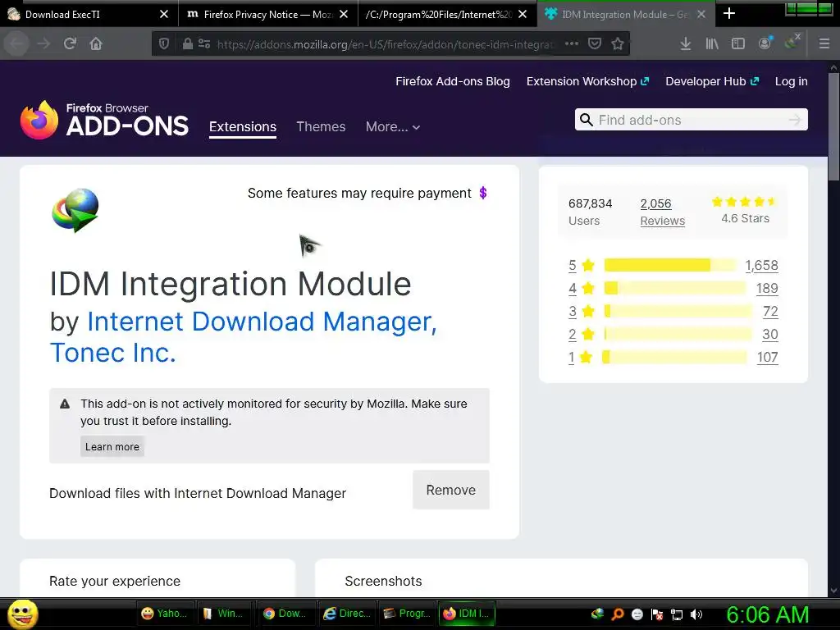The height and width of the screenshot is (630, 840).
Task: Open the Firefox Account icon
Action: tap(765, 43)
